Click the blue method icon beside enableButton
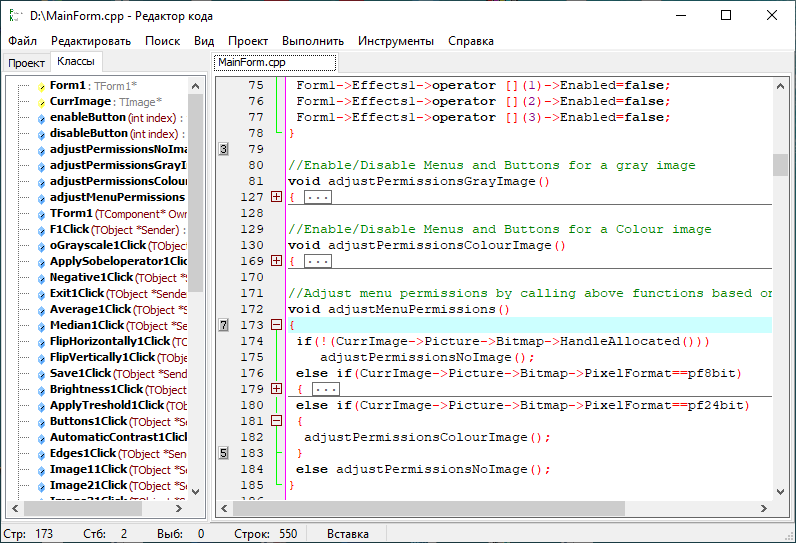This screenshot has width=796, height=543. coord(42,118)
